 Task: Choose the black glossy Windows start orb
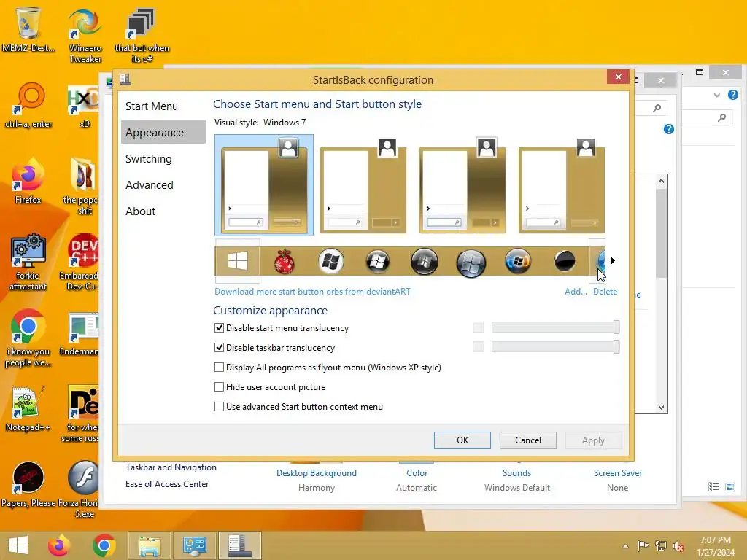tap(424, 262)
